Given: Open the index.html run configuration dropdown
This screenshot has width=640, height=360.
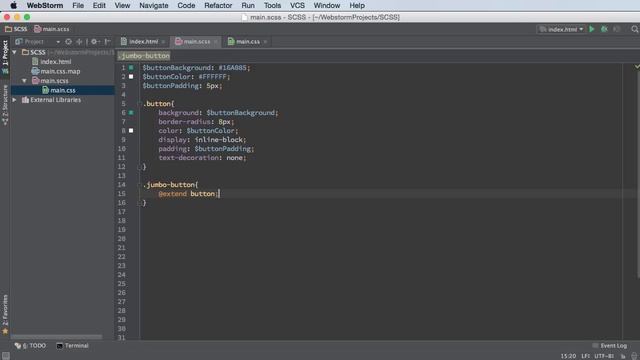Looking at the screenshot, I should coord(561,29).
